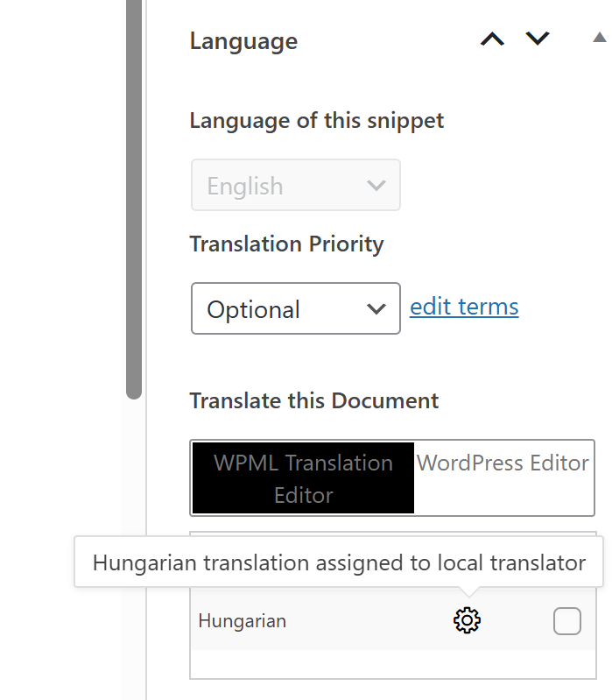Open Hungarian translation gear settings icon
This screenshot has height=700, width=612.
(467, 620)
